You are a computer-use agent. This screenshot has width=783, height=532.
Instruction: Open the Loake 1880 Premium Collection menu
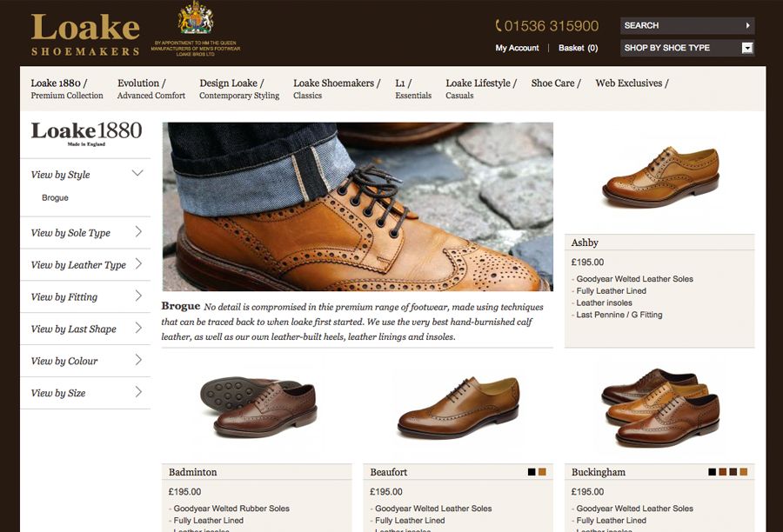tap(67, 89)
